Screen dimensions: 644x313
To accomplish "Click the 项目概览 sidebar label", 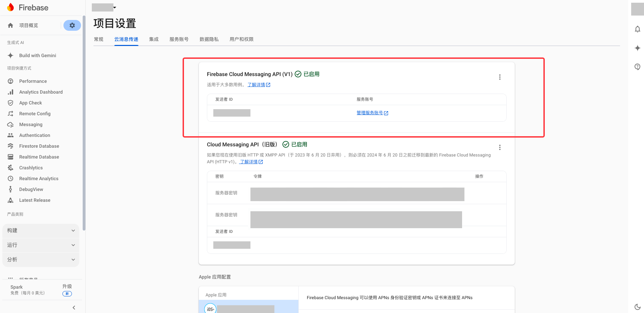I will (x=29, y=25).
